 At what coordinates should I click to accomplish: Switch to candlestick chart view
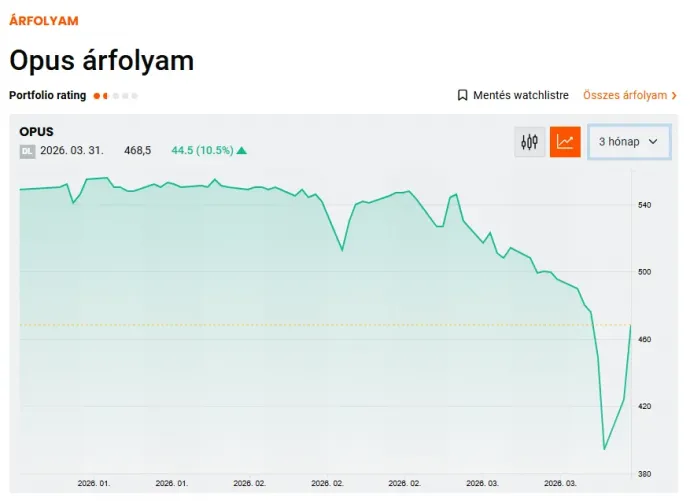[x=530, y=142]
